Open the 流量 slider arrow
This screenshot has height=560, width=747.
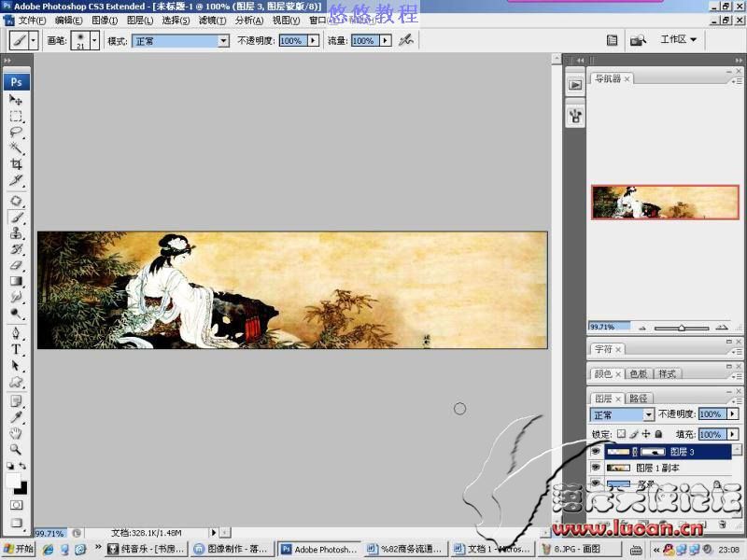386,40
